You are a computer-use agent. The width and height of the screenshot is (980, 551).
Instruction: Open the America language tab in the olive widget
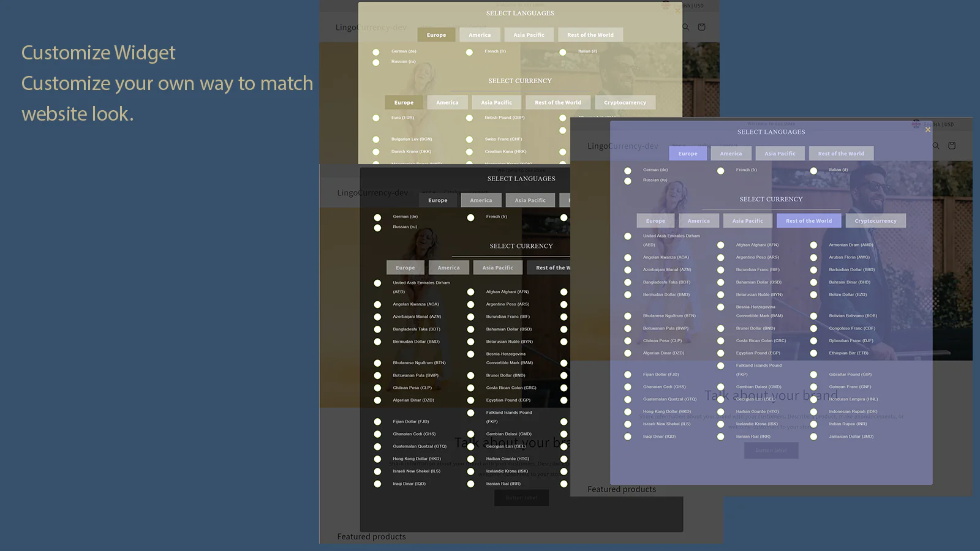point(480,35)
